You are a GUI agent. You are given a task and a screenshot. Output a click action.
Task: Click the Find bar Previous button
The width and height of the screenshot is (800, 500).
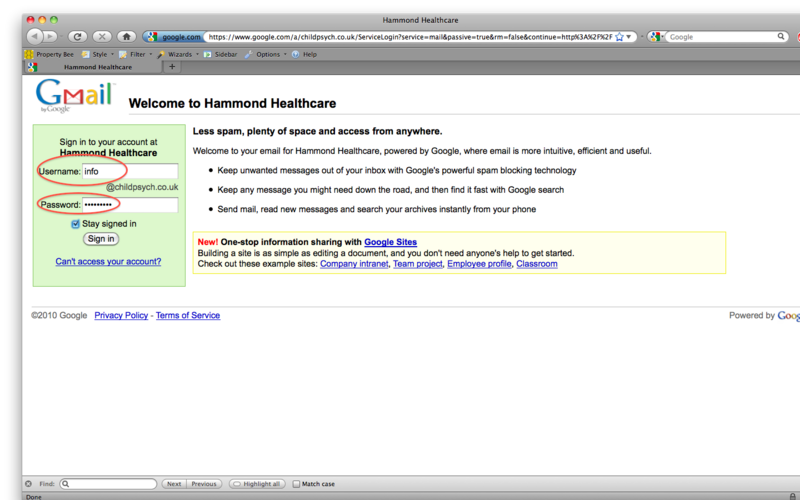[204, 484]
